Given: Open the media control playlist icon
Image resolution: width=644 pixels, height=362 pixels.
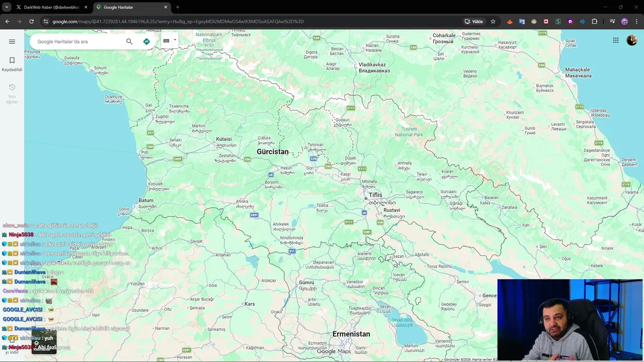Looking at the screenshot, I should (x=612, y=21).
